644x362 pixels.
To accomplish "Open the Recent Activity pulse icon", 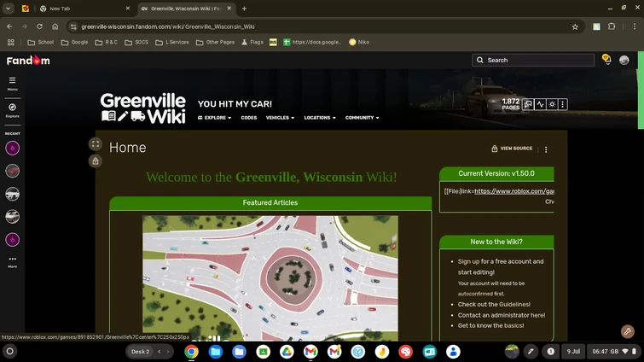I will click(540, 104).
